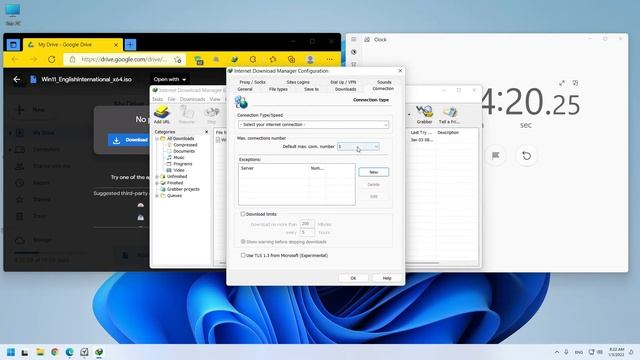
Task: Open the Tasks menu in IDM
Action: (x=157, y=99)
